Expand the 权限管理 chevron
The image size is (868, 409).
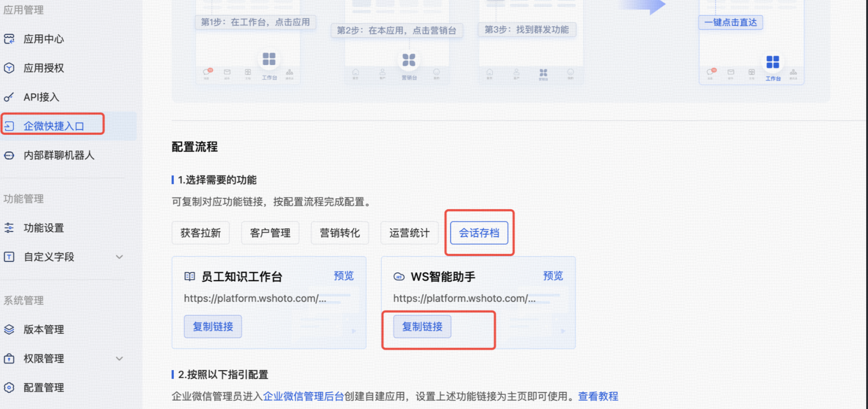coord(119,358)
